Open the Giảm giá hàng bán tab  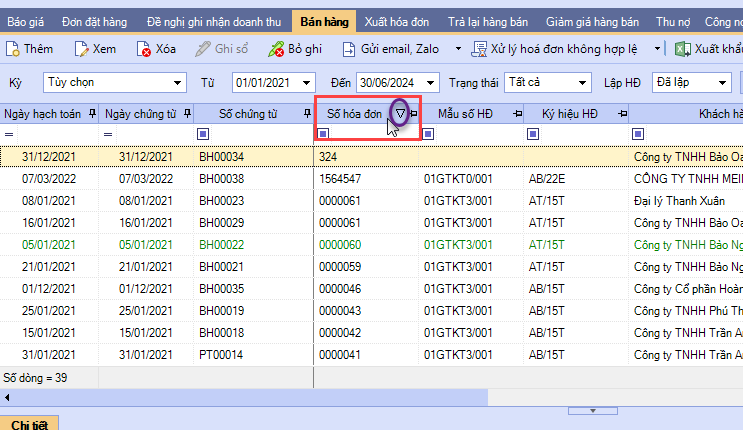(592, 22)
